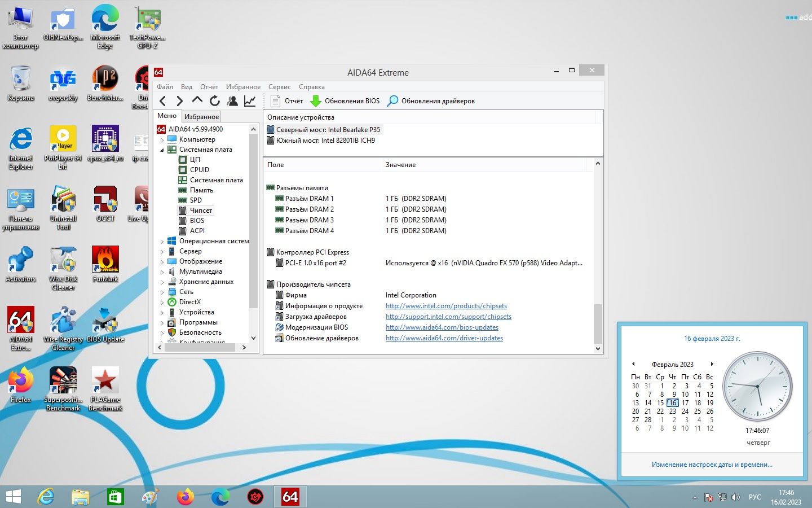Open the support.intel.com/support/chipsets link
This screenshot has width=812, height=508.
tap(448, 317)
